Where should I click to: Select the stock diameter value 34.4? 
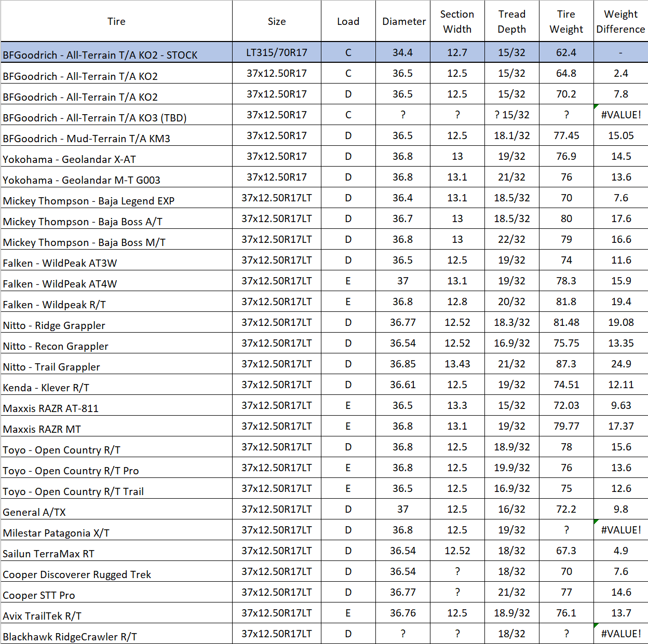coord(403,52)
